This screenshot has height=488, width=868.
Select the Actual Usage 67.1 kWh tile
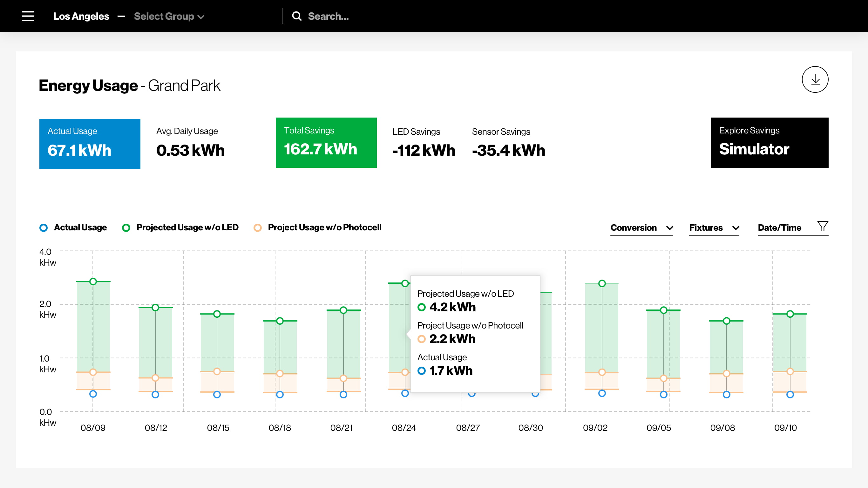90,144
